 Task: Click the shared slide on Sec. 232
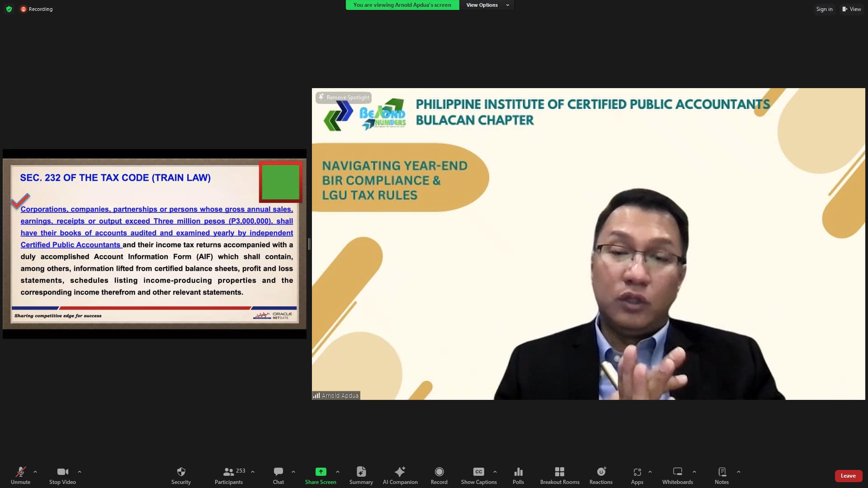point(155,244)
